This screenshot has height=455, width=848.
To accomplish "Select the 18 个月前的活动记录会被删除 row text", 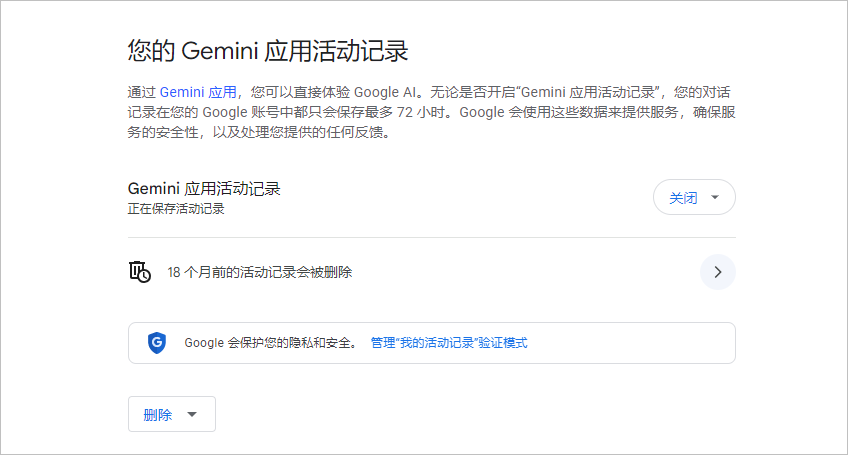I will point(260,272).
